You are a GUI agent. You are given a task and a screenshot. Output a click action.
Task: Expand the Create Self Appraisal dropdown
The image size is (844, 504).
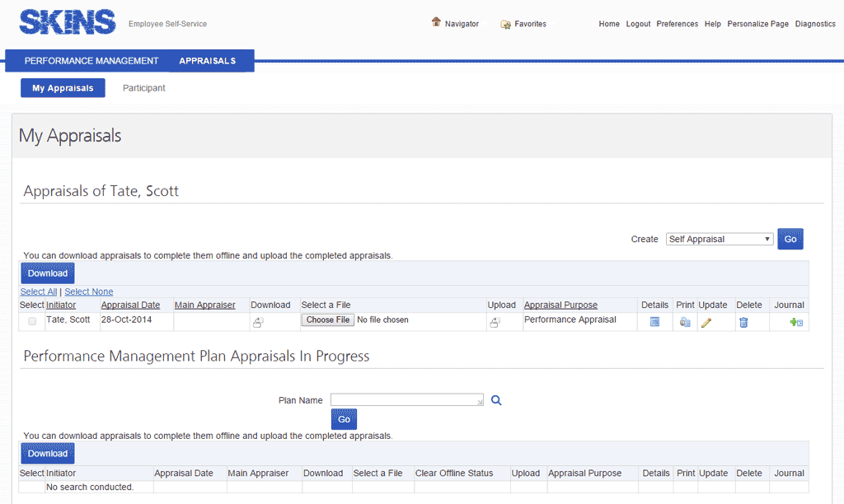pos(719,239)
